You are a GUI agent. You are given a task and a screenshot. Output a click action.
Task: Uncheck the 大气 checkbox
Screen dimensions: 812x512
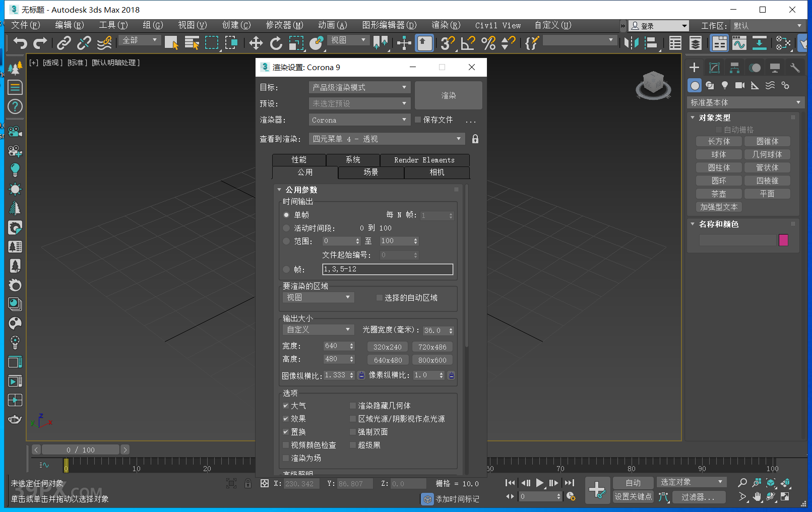pos(286,406)
